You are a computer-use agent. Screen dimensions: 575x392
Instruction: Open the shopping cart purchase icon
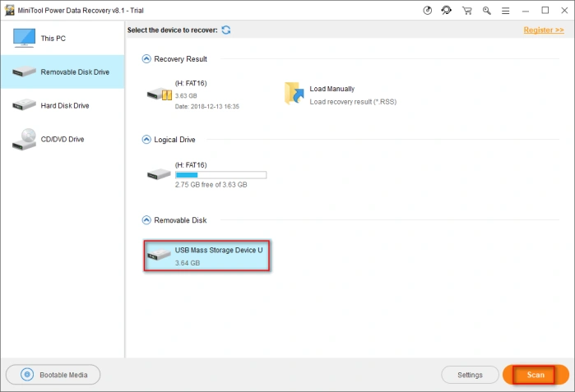(466, 11)
